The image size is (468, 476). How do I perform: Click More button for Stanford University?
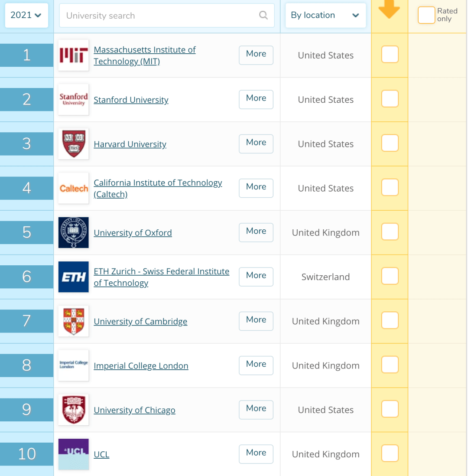[256, 99]
